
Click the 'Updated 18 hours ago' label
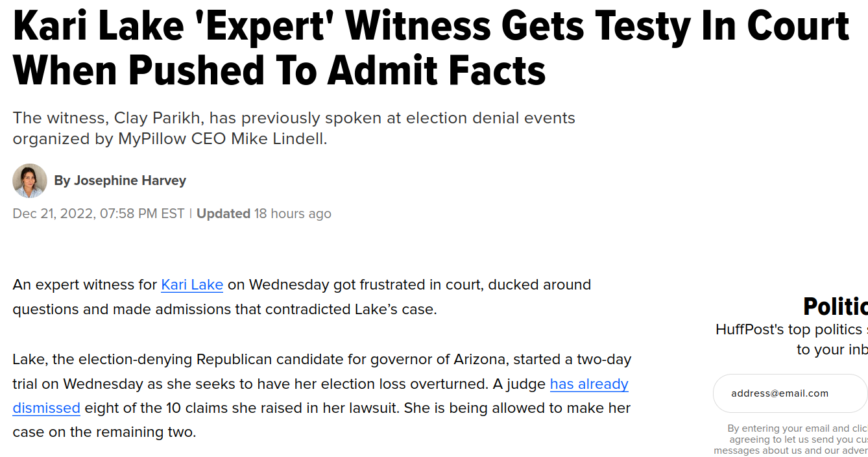tap(264, 214)
